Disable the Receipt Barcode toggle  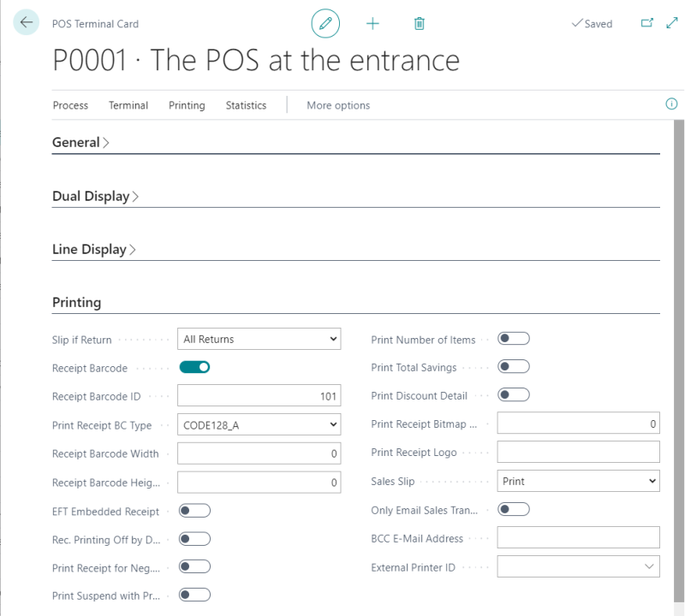click(194, 367)
